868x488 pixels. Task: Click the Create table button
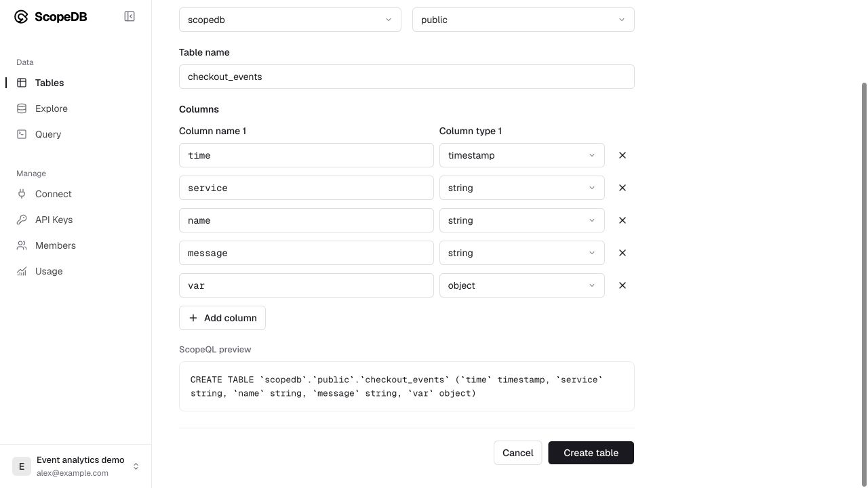(591, 453)
